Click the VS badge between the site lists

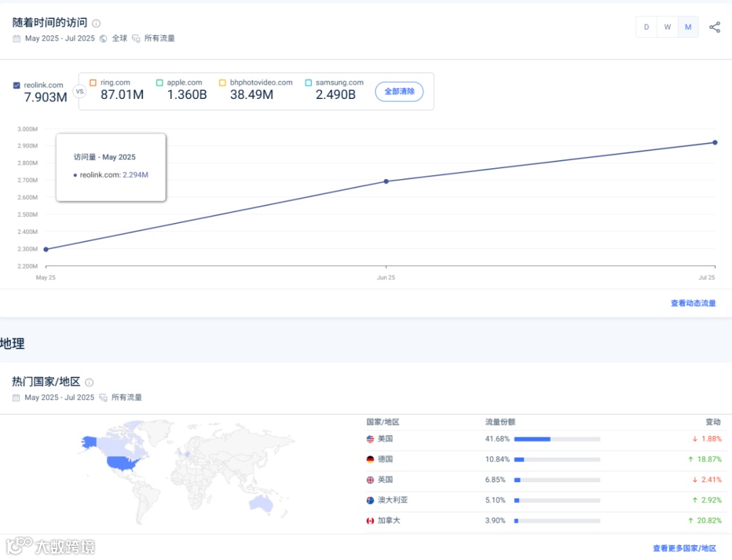[80, 92]
